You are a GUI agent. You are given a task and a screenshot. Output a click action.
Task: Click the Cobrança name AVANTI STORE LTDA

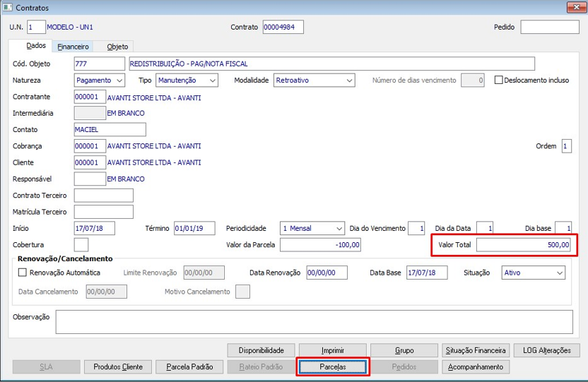tap(154, 146)
